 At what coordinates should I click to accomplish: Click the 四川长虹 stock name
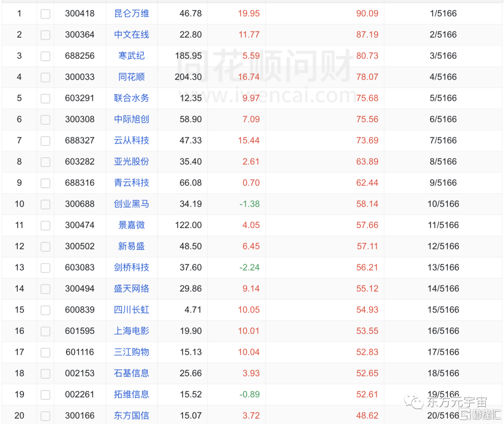(132, 310)
